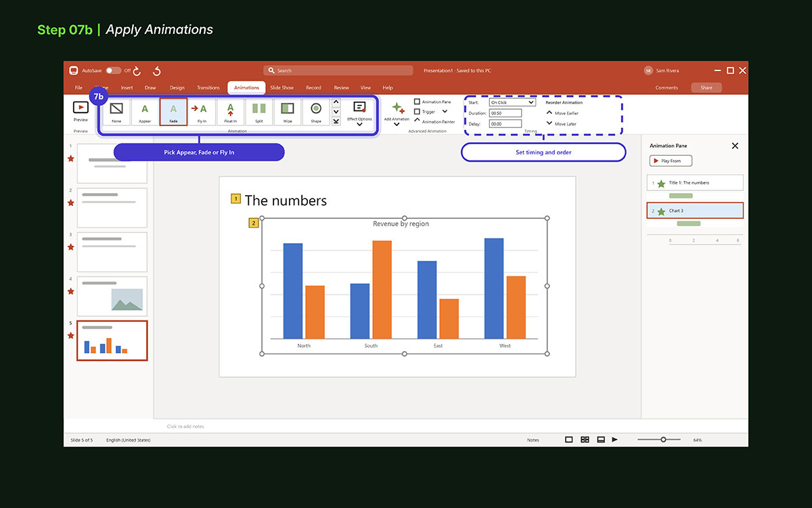Select the None animation effect

pos(116,112)
